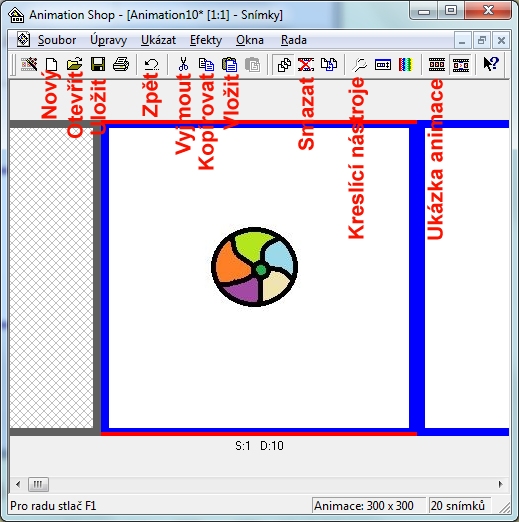The height and width of the screenshot is (522, 519).
Task: Select the zoom magnifier tool icon
Action: coord(359,64)
